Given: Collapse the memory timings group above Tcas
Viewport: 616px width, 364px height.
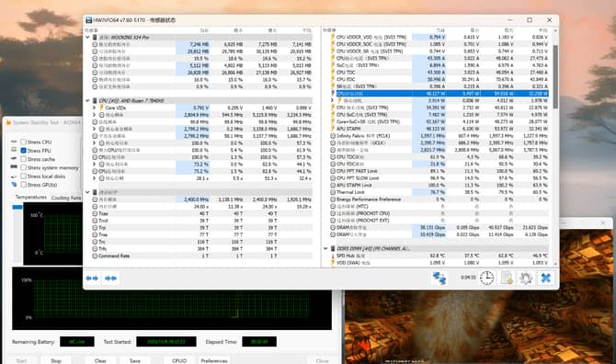Looking at the screenshot, I should (87, 192).
